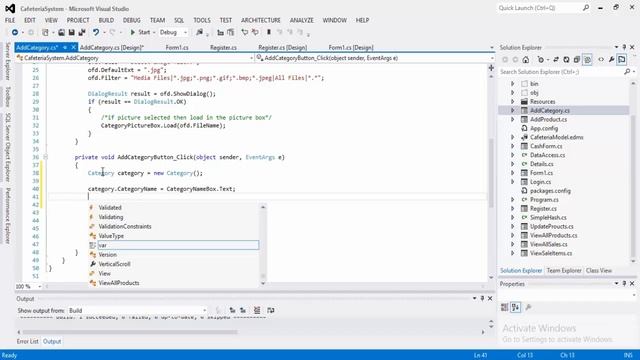The height and width of the screenshot is (360, 640).
Task: Toggle Preview Selected Items in Solution Explorer
Action: click(622, 60)
